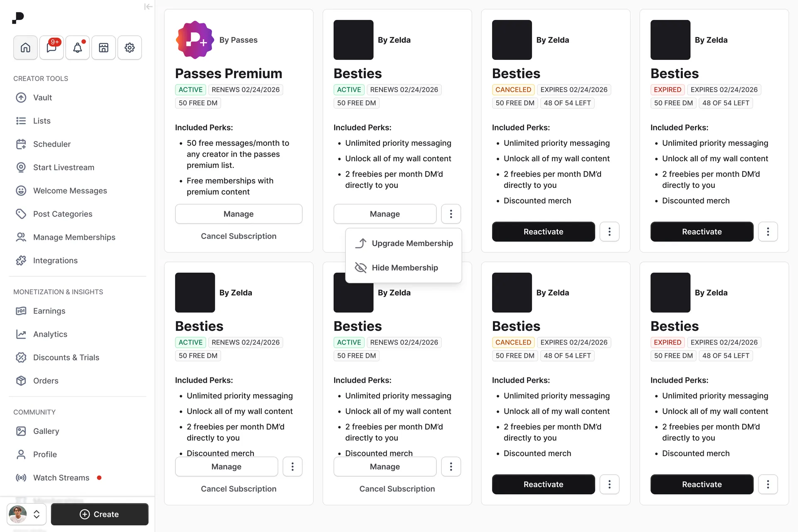Click the user avatar thumbnail
The width and height of the screenshot is (798, 532).
point(18,514)
